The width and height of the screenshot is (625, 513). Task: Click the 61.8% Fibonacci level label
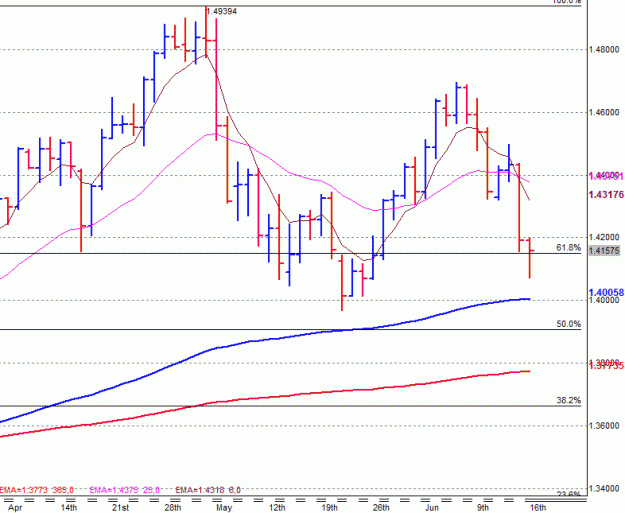pos(568,248)
